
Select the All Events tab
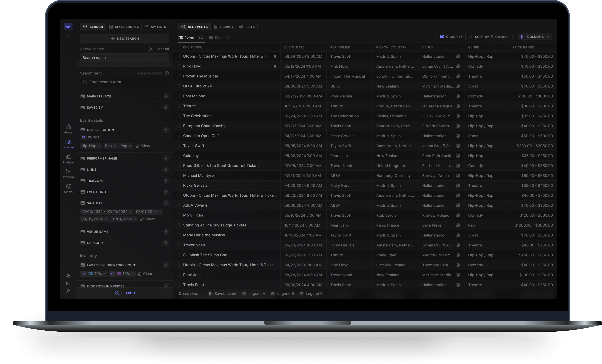point(194,27)
